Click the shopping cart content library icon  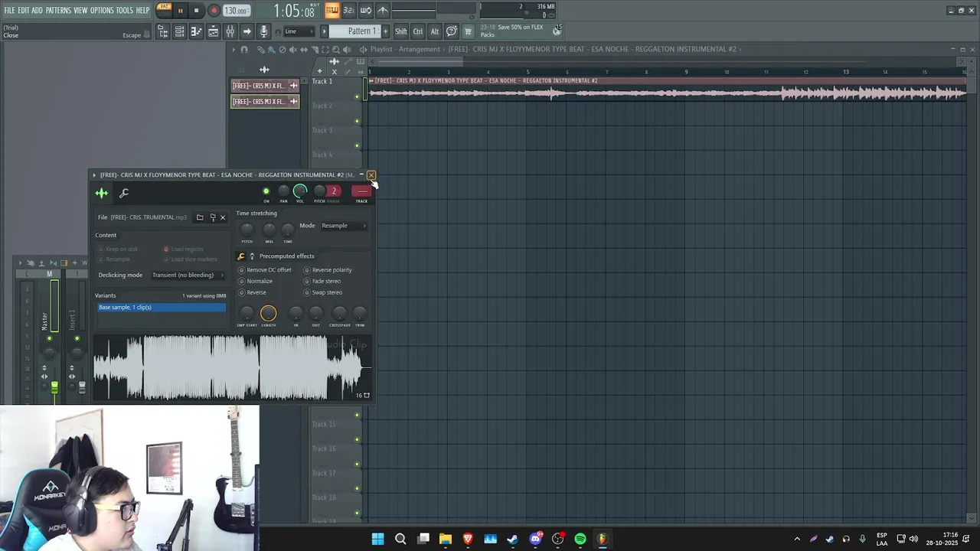(467, 31)
